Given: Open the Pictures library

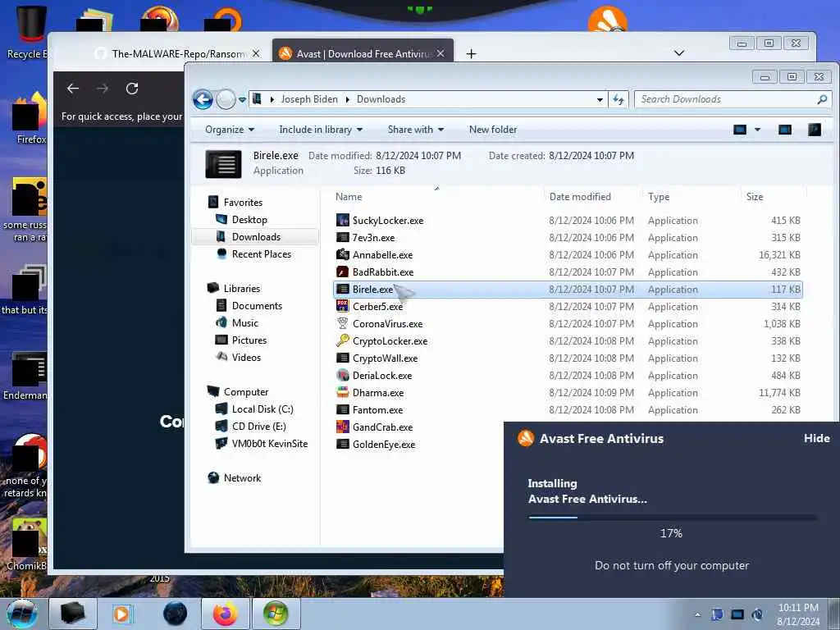Looking at the screenshot, I should pos(249,340).
